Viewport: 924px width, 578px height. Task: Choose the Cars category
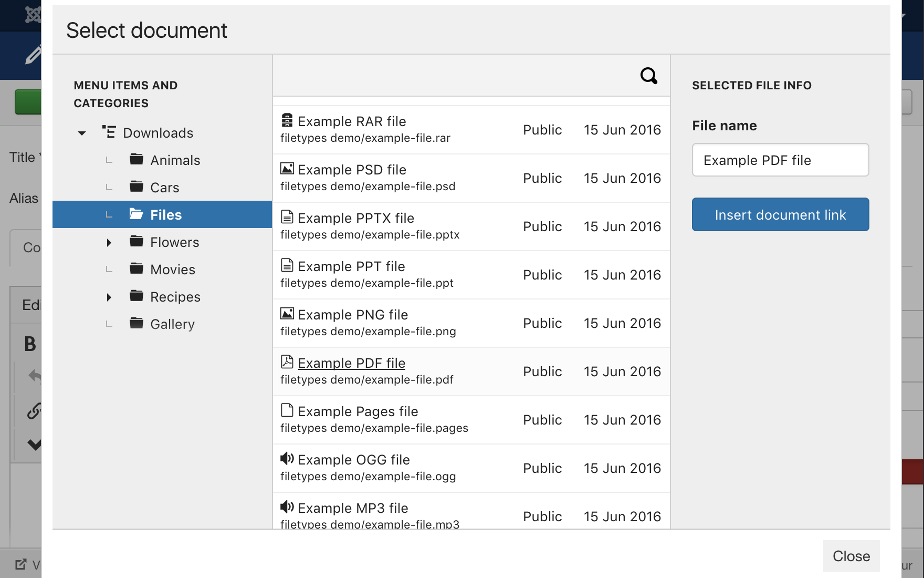(164, 188)
